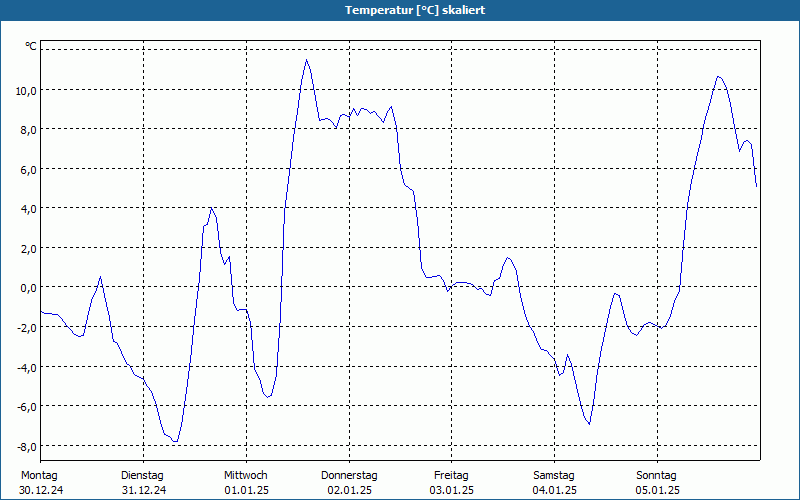Image resolution: width=800 pixels, height=500 pixels.
Task: Click the Mittwoch day label
Action: 246,476
